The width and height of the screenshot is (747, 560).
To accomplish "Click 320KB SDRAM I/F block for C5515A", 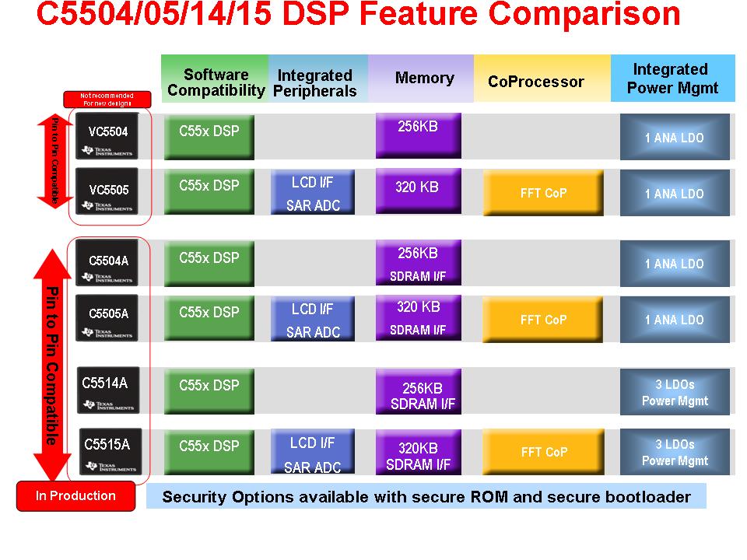I will click(419, 452).
